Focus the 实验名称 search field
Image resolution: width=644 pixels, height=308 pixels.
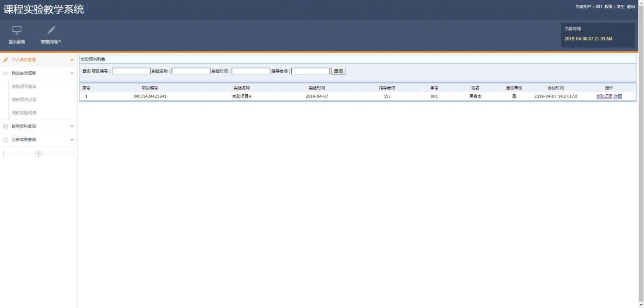click(x=191, y=71)
